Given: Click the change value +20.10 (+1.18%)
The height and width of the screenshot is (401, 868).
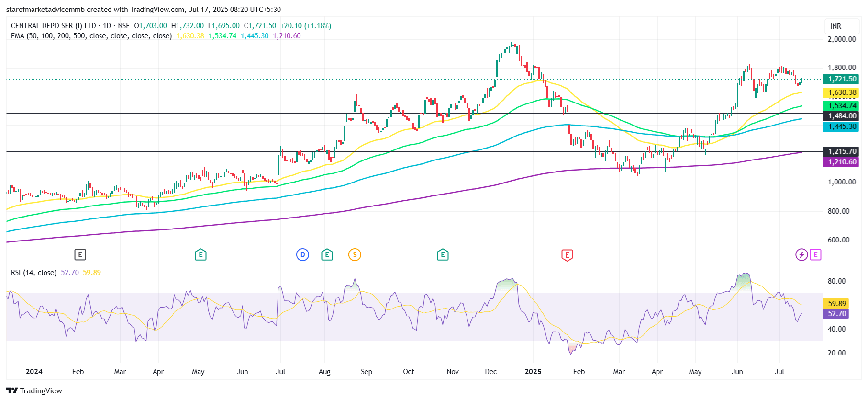Looking at the screenshot, I should (x=306, y=26).
